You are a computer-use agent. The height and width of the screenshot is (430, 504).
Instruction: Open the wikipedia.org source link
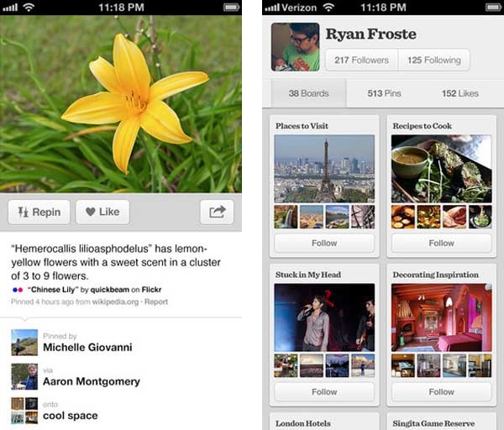[113, 302]
